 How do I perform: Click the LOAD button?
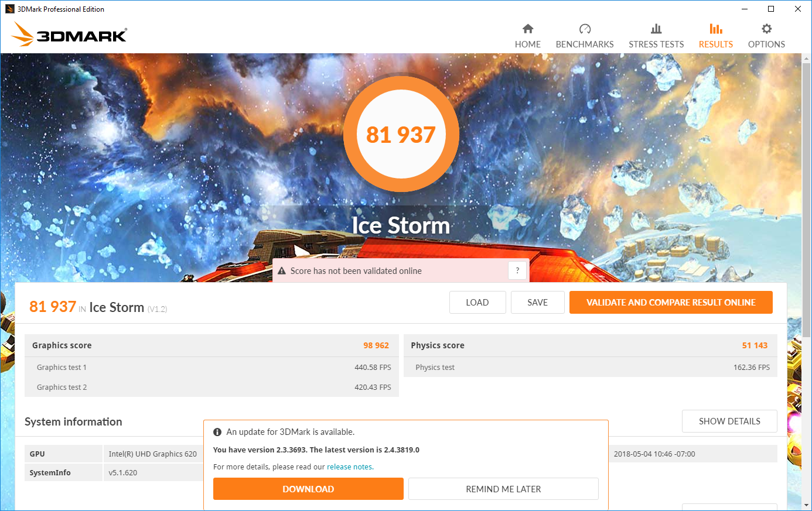click(477, 303)
